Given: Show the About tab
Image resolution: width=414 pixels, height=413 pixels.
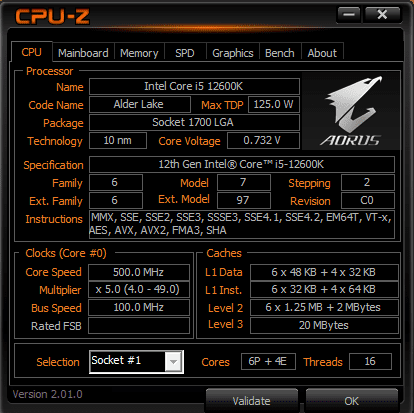Looking at the screenshot, I should pos(322,53).
